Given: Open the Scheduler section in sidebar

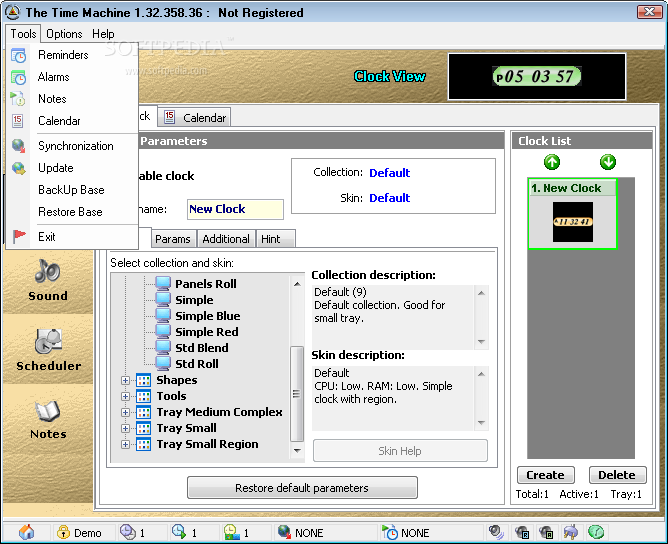Looking at the screenshot, I should tap(48, 350).
